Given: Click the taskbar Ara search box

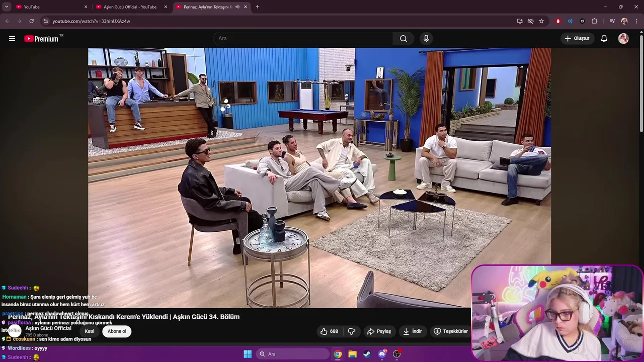Looking at the screenshot, I should tap(293, 354).
